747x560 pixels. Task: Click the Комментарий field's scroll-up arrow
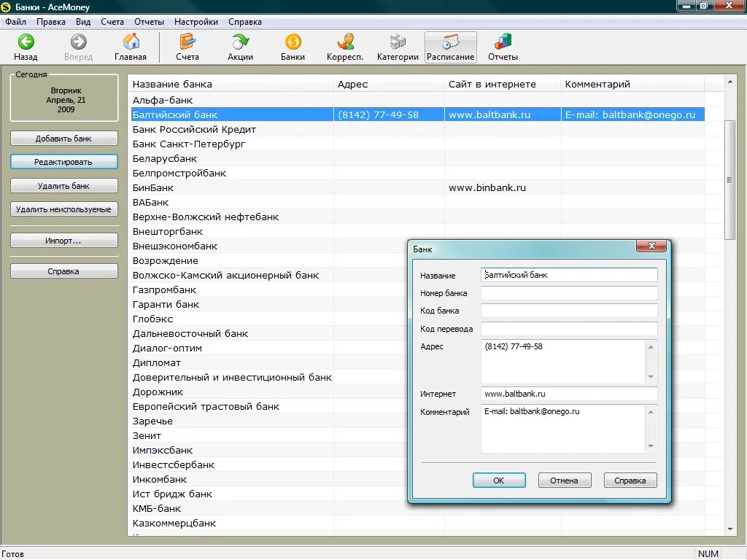tap(651, 412)
